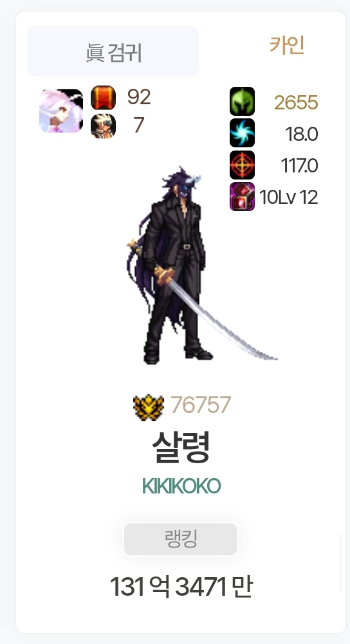Click the goggled character portrait icon
Viewport: 350px width, 644px height.
coord(103,126)
